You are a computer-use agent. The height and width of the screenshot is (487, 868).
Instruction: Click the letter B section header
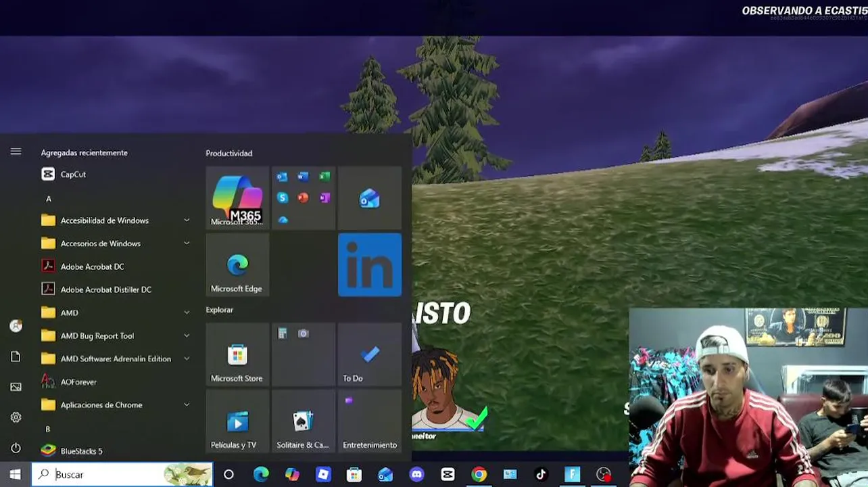click(x=48, y=430)
